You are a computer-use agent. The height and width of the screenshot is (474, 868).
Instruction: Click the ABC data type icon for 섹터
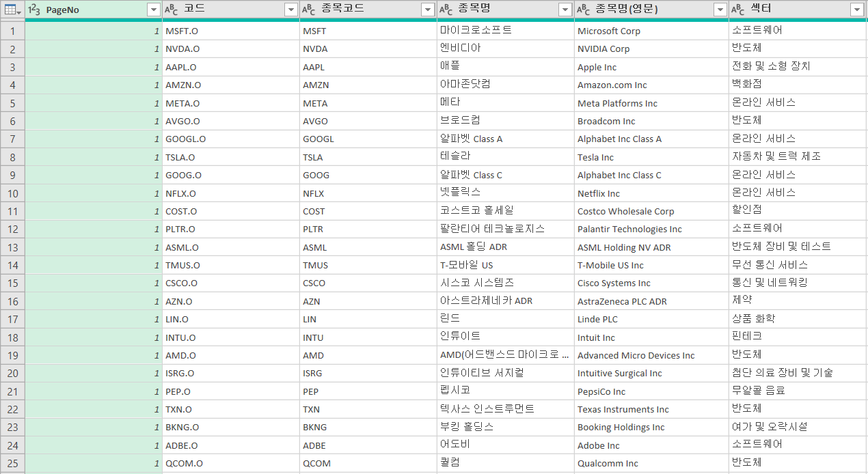coord(738,10)
